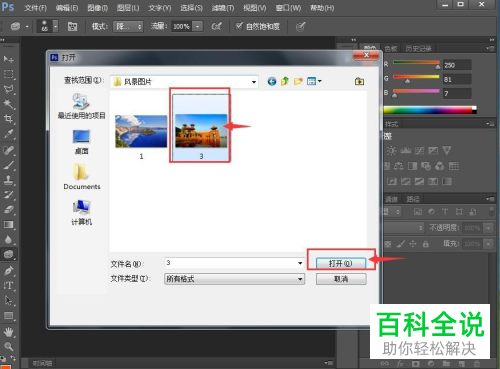
Task: Click the Brightness/Contrast adjustment icon
Action: point(391,151)
